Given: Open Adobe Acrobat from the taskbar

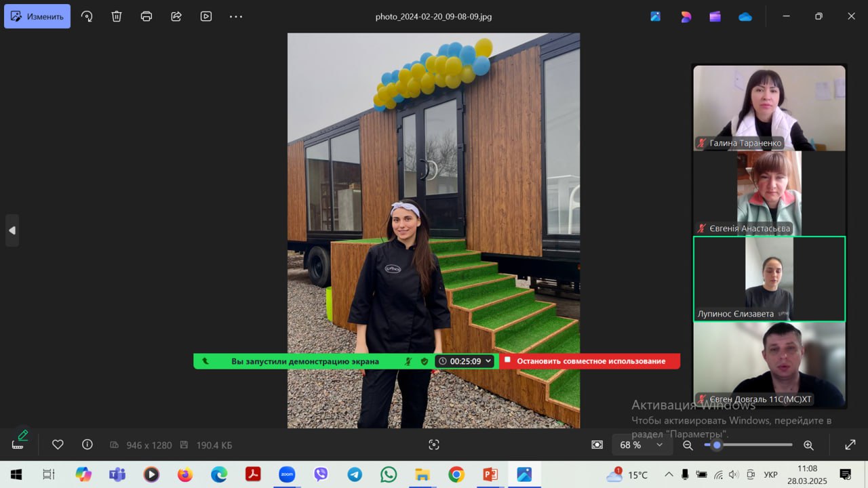Looking at the screenshot, I should [x=253, y=474].
